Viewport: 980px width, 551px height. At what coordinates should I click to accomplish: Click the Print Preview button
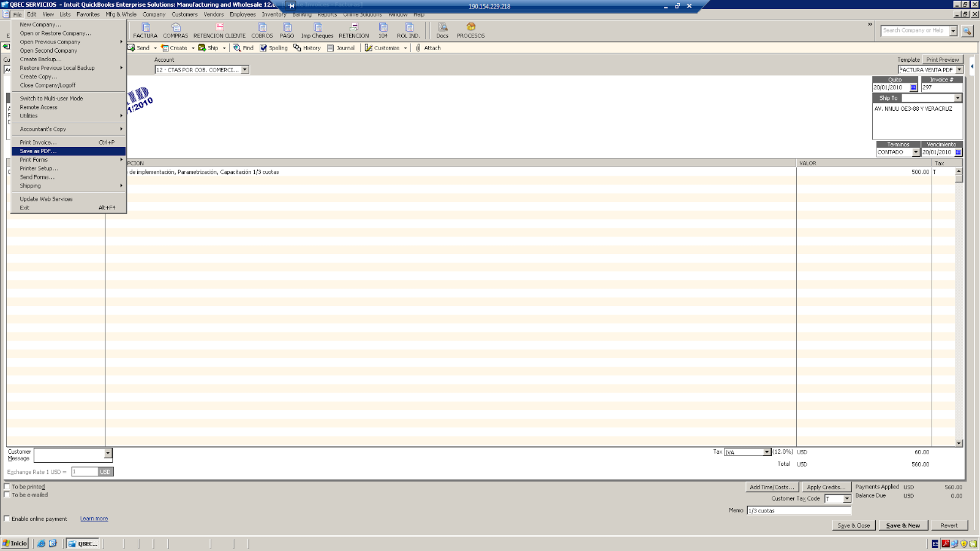point(943,60)
